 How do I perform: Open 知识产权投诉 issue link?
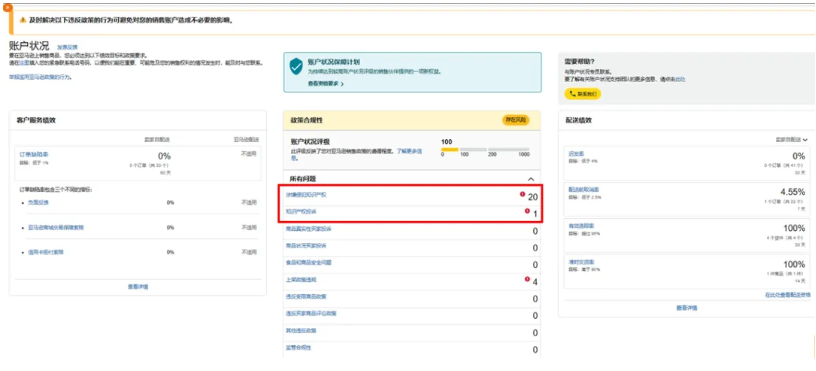point(301,211)
